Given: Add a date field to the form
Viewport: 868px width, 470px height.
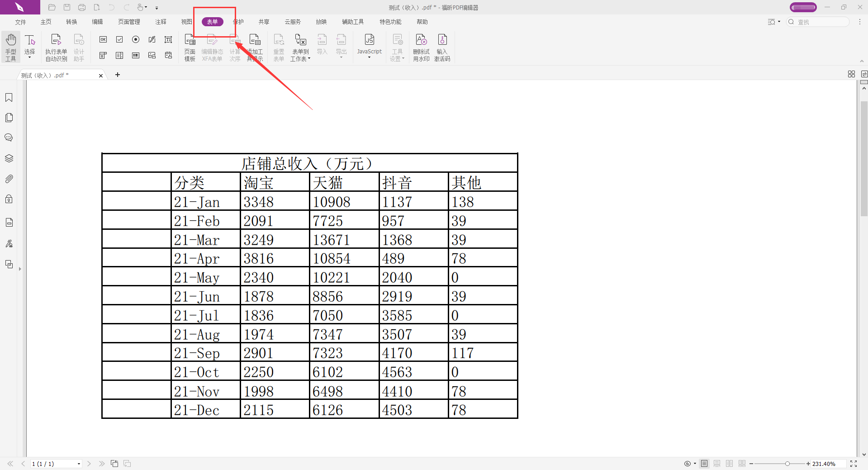Looking at the screenshot, I should pyautogui.click(x=168, y=56).
